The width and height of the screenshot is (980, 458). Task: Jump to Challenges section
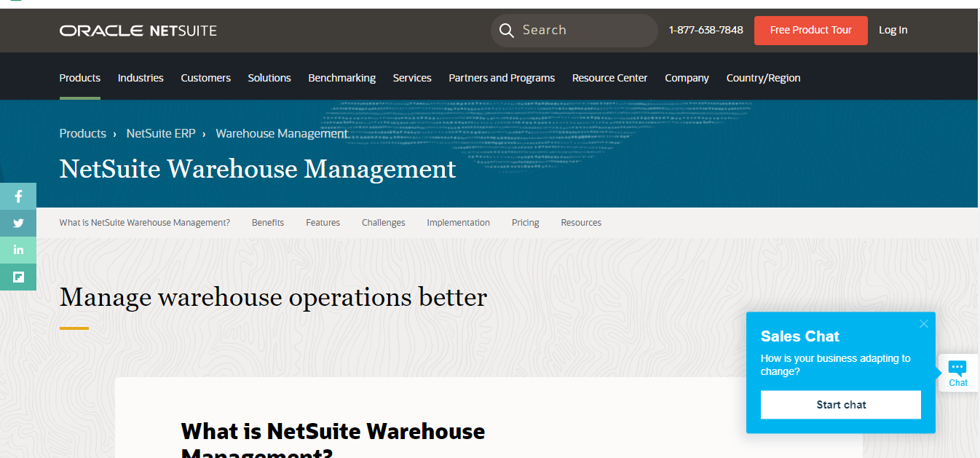(x=384, y=223)
